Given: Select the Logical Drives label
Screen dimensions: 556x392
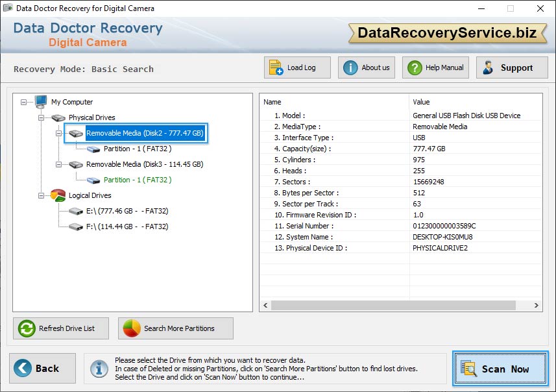Looking at the screenshot, I should [90, 195].
